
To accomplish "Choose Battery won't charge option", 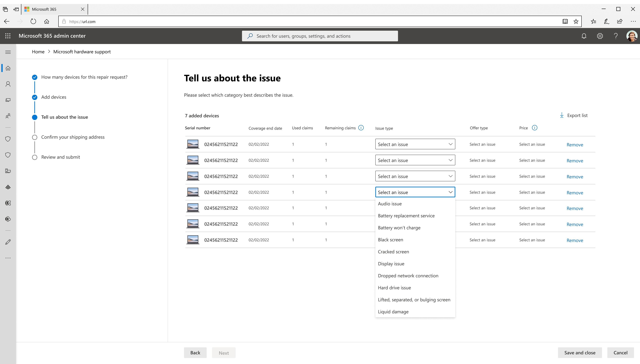I will [x=415, y=228].
